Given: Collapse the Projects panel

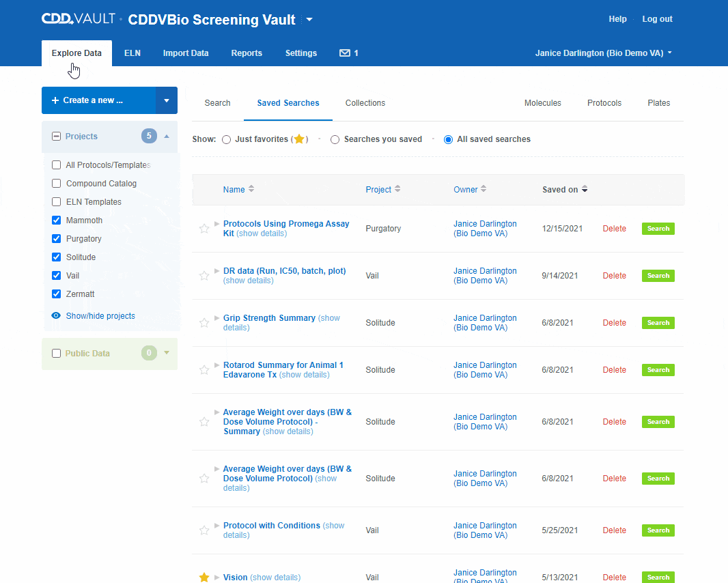Looking at the screenshot, I should click(166, 137).
